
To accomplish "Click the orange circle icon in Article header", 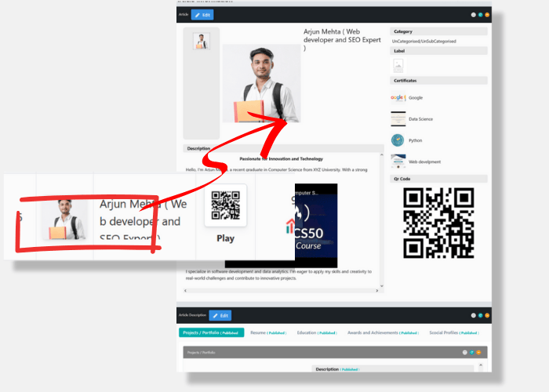I will pyautogui.click(x=487, y=15).
